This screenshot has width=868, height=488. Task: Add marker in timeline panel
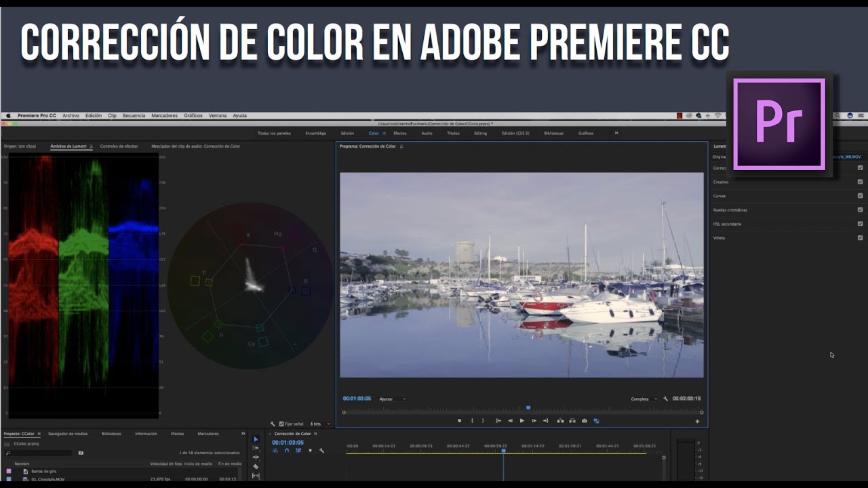311,450
